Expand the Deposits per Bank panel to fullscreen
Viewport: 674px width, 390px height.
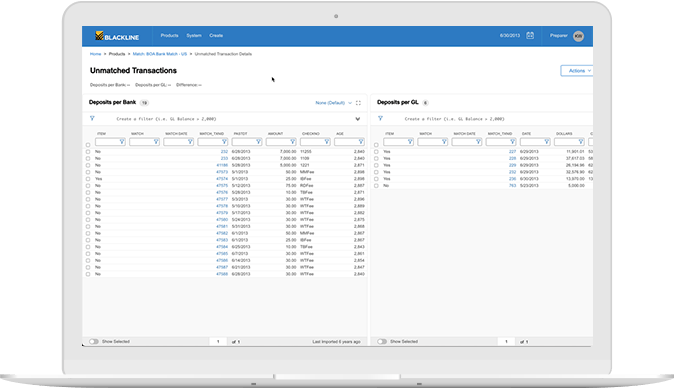pyautogui.click(x=358, y=103)
